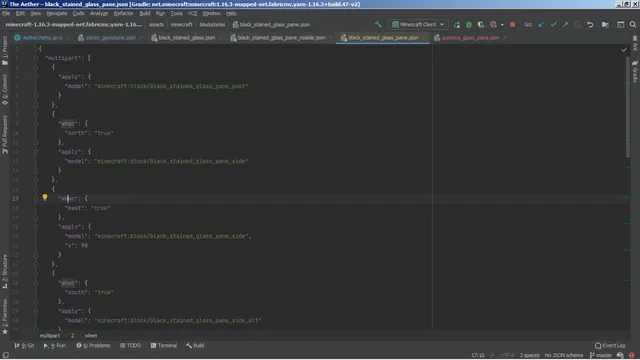Click "No JSON schema" in status bar
Screen dimensions: 640x360
click(x=564, y=355)
